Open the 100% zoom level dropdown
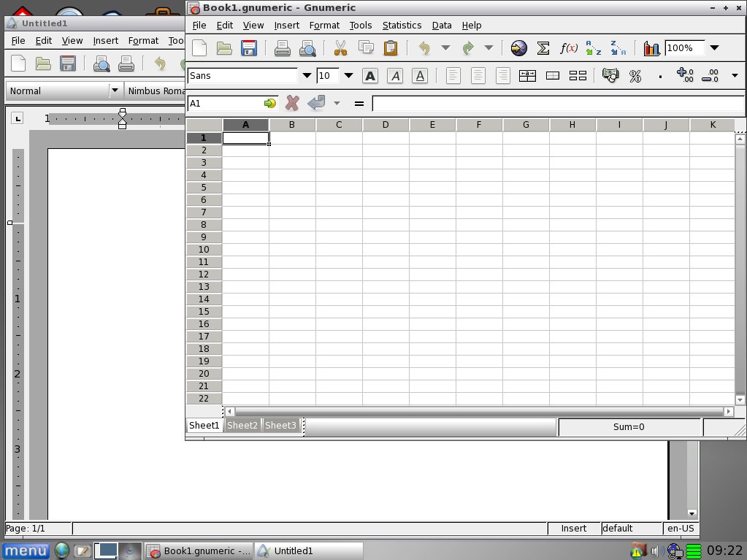This screenshot has height=560, width=747. (714, 48)
